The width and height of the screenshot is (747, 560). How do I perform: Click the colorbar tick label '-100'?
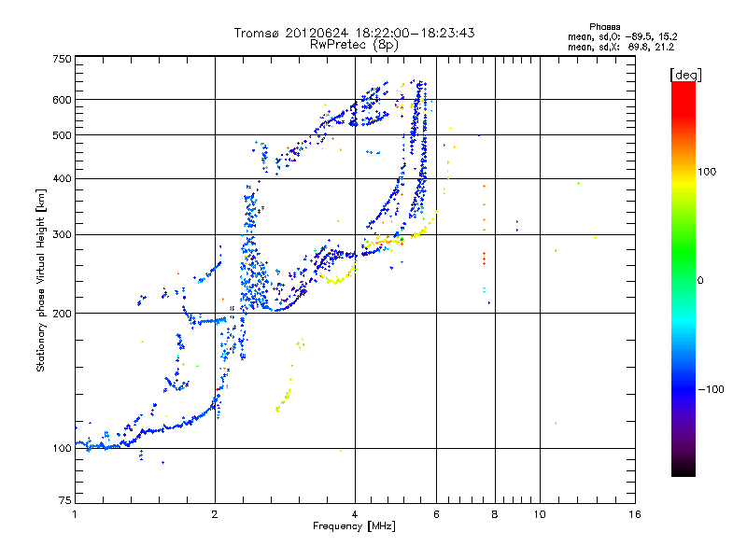click(711, 389)
